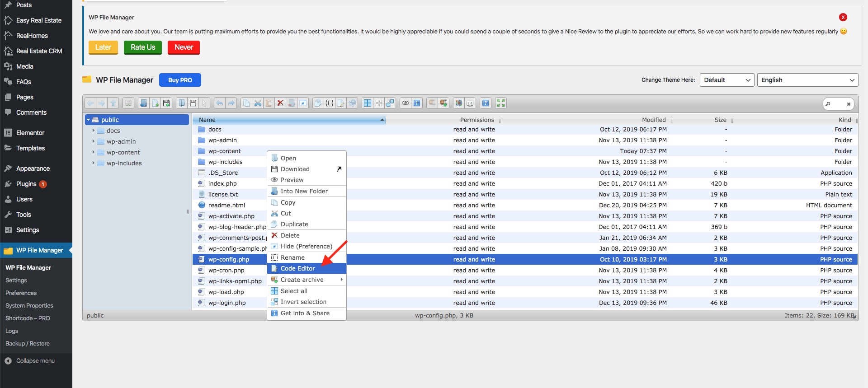Viewport: 868px width, 388px height.
Task: Open help via question mark icon
Action: tap(486, 103)
